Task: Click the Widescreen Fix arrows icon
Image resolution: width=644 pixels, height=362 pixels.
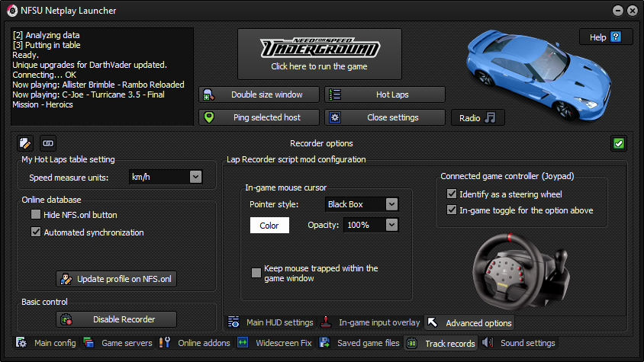Action: (243, 343)
